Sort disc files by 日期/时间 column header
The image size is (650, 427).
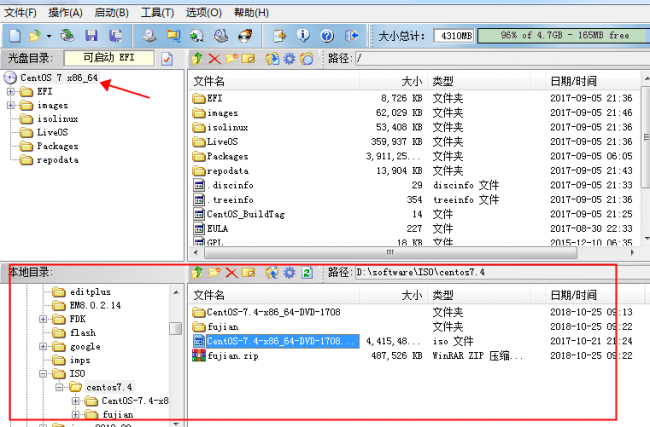pos(593,81)
